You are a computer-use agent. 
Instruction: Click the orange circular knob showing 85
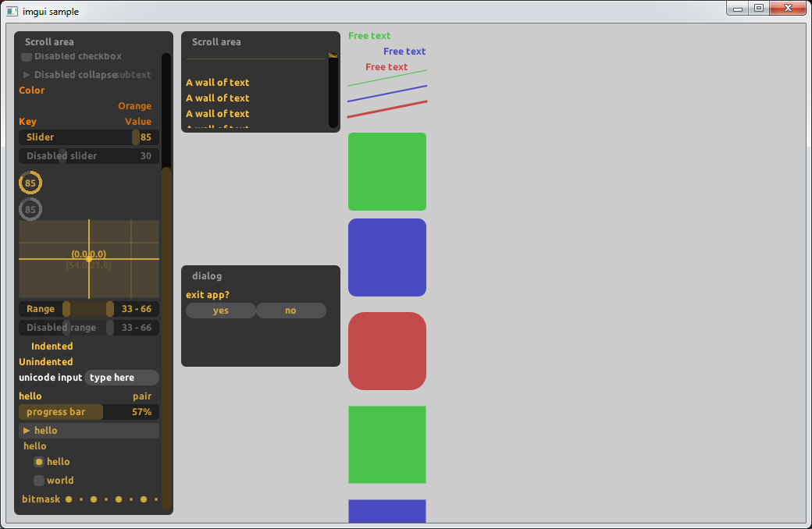point(30,183)
